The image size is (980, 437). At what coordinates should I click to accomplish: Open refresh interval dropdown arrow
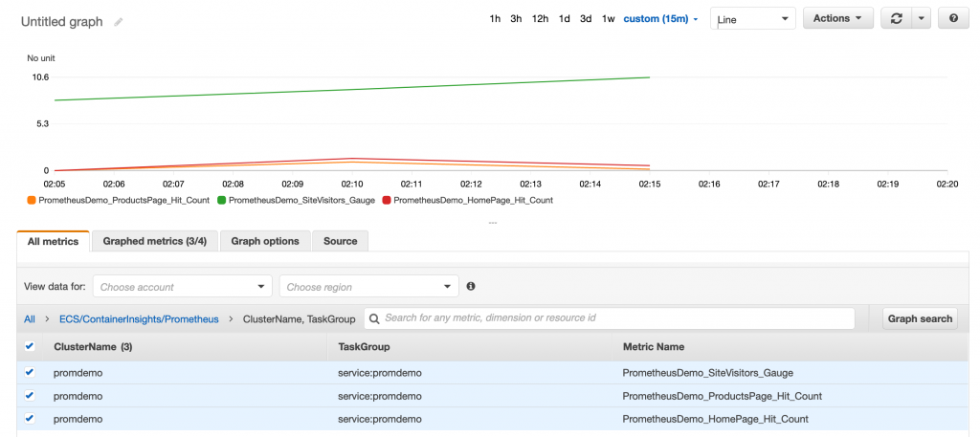[922, 19]
